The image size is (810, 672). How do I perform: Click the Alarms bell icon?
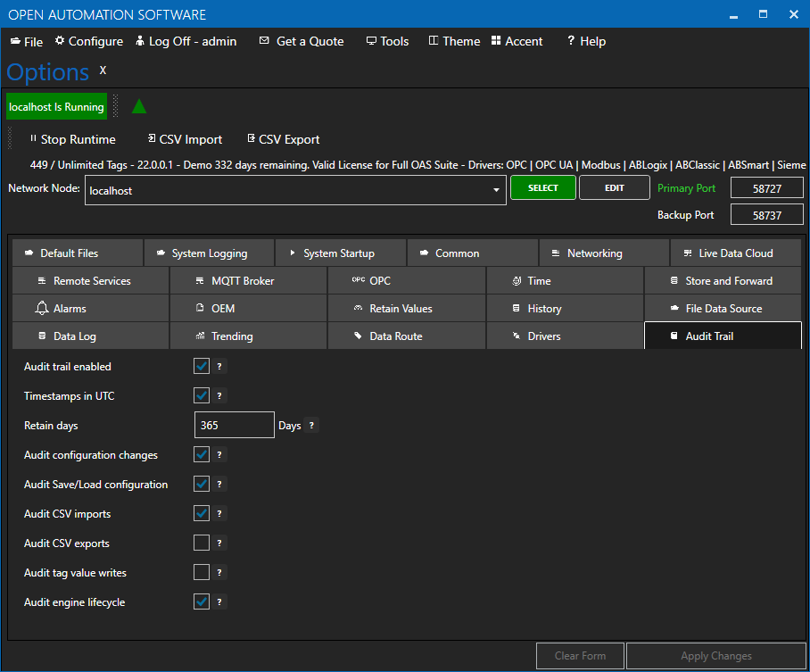point(42,308)
